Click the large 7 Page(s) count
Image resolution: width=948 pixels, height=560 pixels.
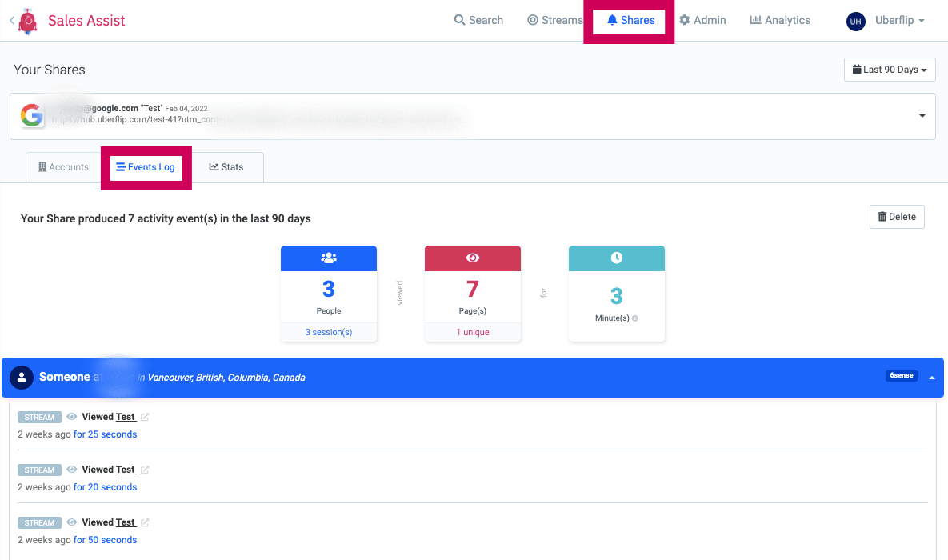pos(473,289)
